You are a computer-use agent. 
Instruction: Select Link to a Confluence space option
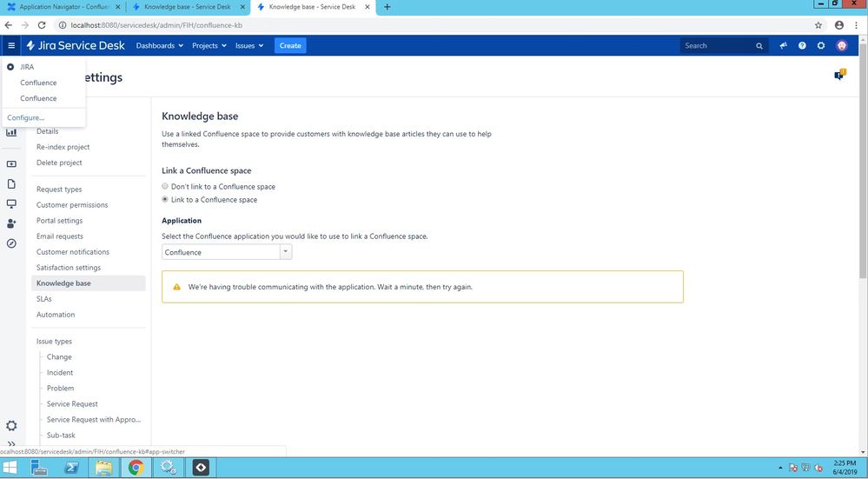click(x=165, y=199)
